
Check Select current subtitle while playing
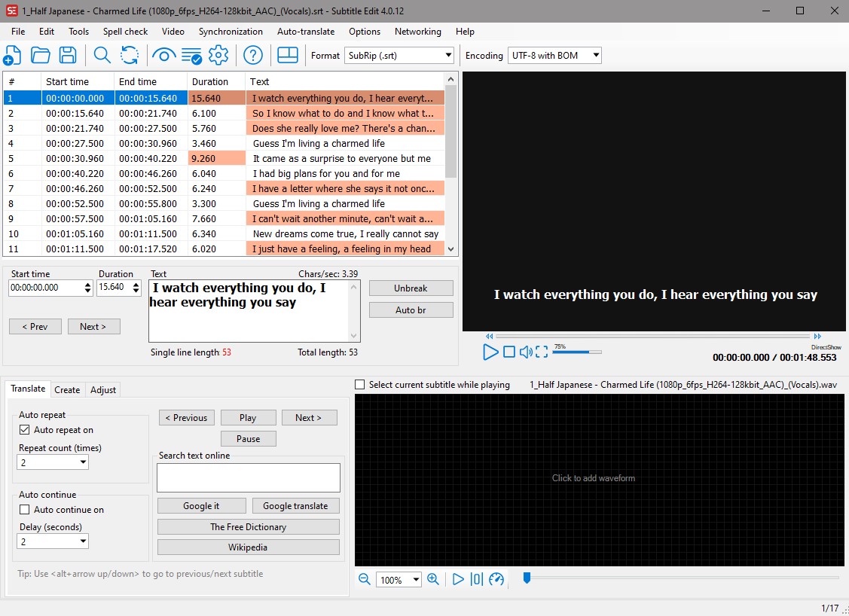pos(359,384)
